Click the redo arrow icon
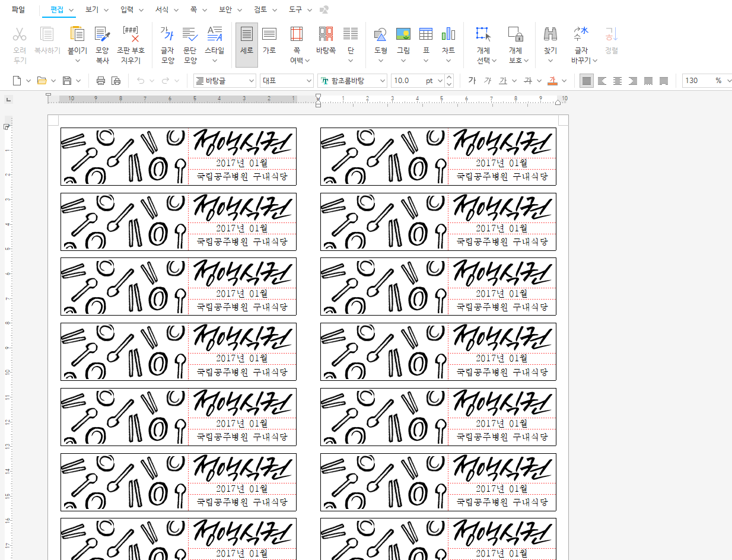The image size is (732, 560). (166, 81)
